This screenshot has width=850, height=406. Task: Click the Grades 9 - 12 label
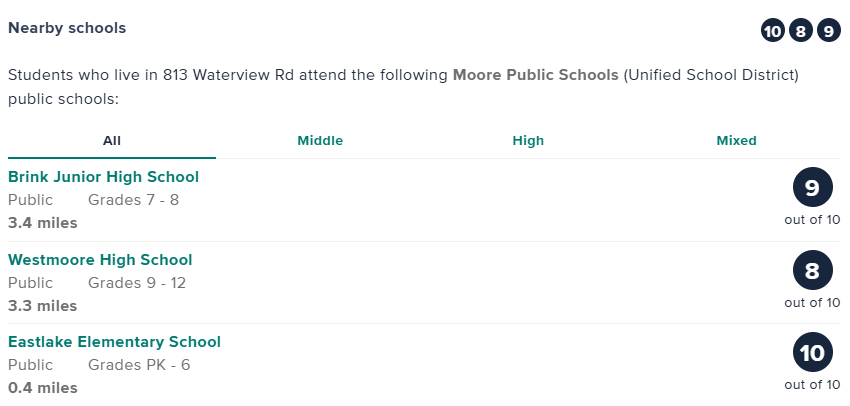137,283
